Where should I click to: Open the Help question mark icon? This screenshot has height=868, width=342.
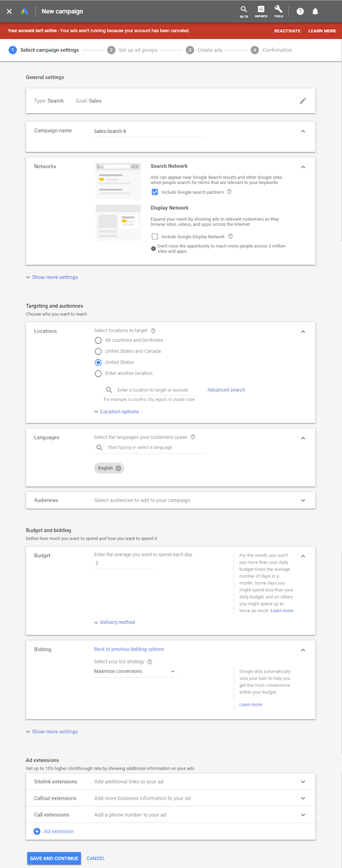pyautogui.click(x=300, y=11)
